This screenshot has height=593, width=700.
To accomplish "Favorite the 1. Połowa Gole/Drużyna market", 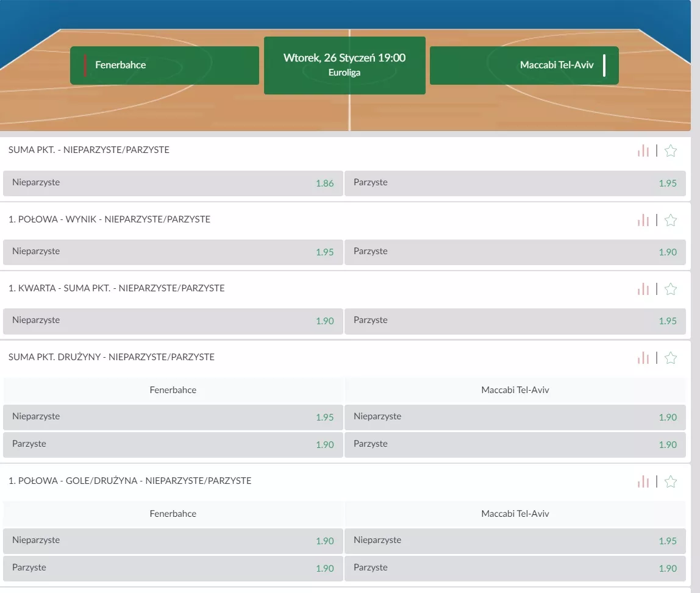I will [x=671, y=481].
